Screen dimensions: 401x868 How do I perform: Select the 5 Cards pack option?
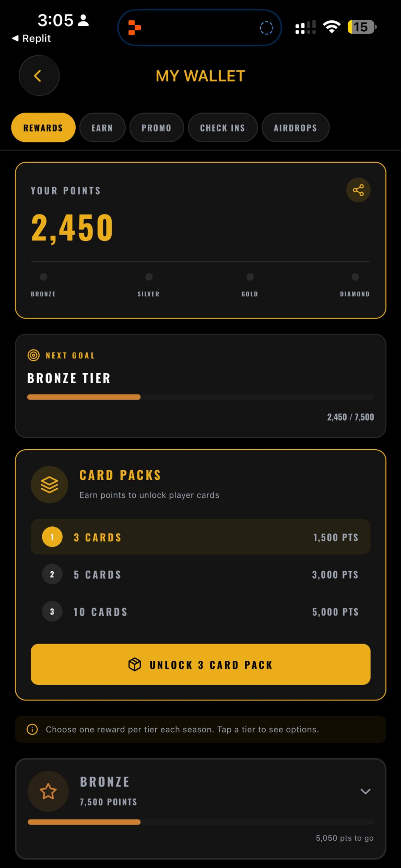pos(200,574)
